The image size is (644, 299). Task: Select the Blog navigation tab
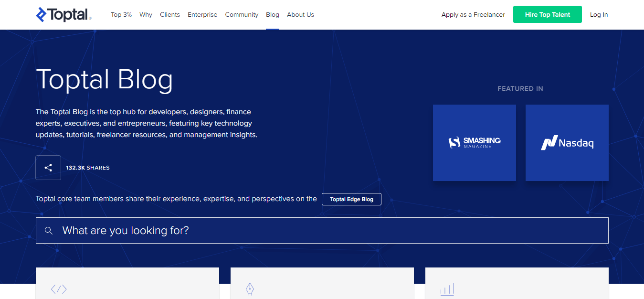coord(272,14)
